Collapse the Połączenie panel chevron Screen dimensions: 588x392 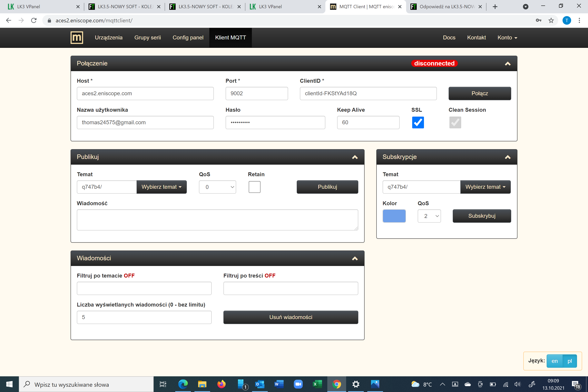pyautogui.click(x=507, y=64)
